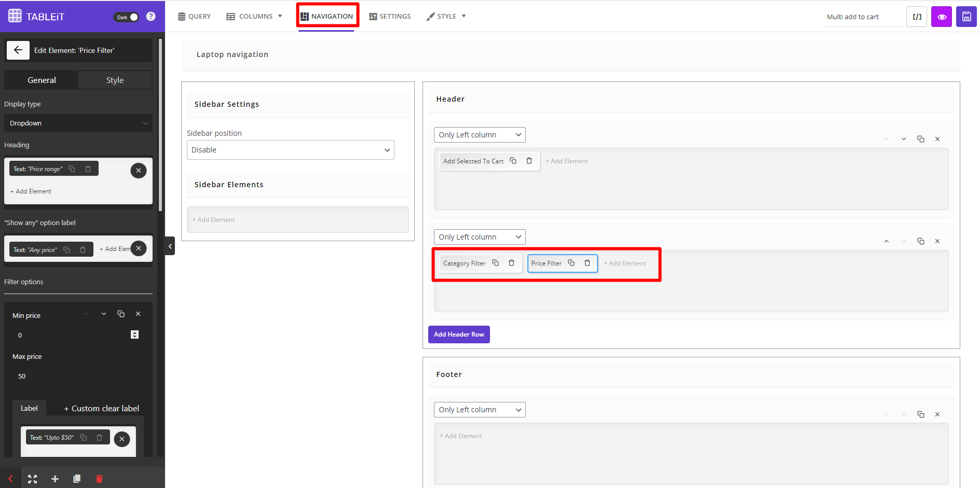Open the SETTINGS tab
The width and height of the screenshot is (980, 488).
coord(390,17)
